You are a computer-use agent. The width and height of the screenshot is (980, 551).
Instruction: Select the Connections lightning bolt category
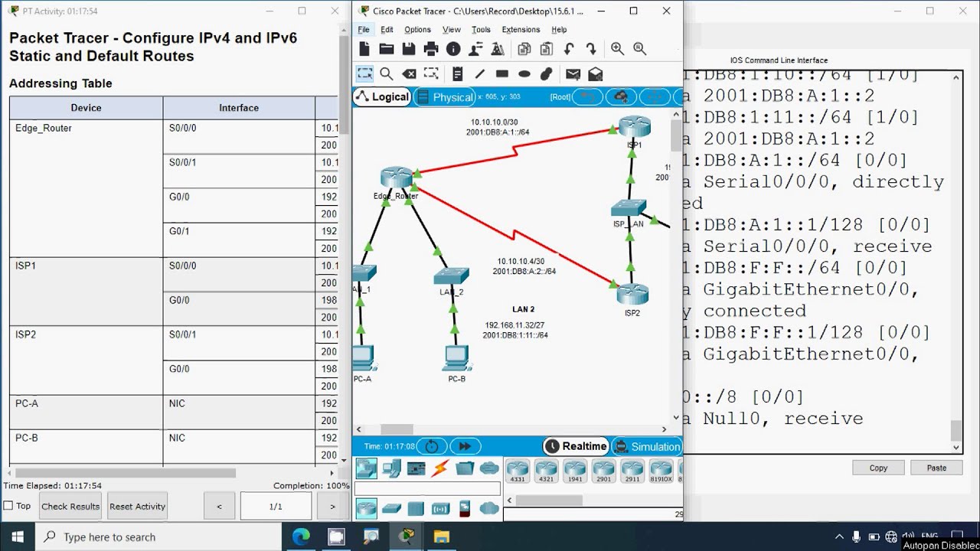click(440, 468)
